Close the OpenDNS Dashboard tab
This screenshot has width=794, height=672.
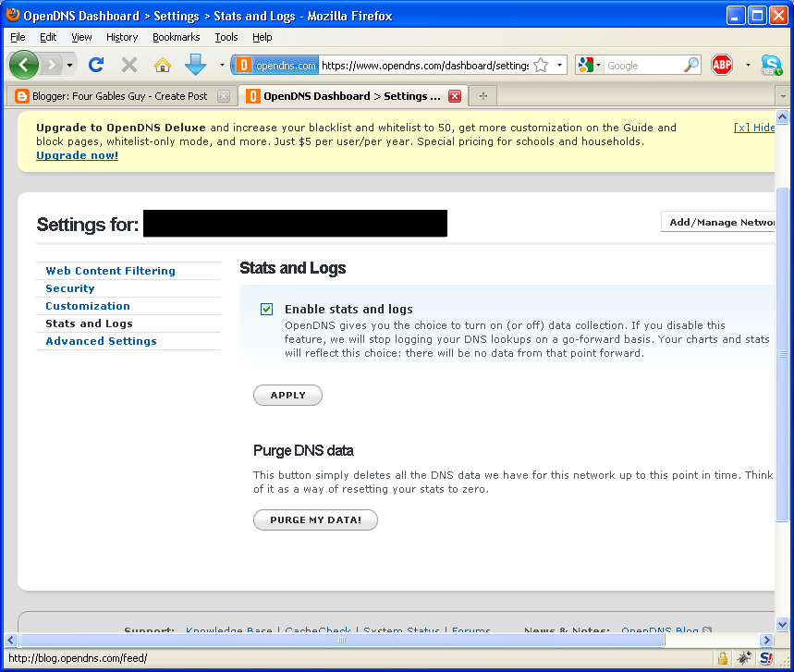pos(455,96)
